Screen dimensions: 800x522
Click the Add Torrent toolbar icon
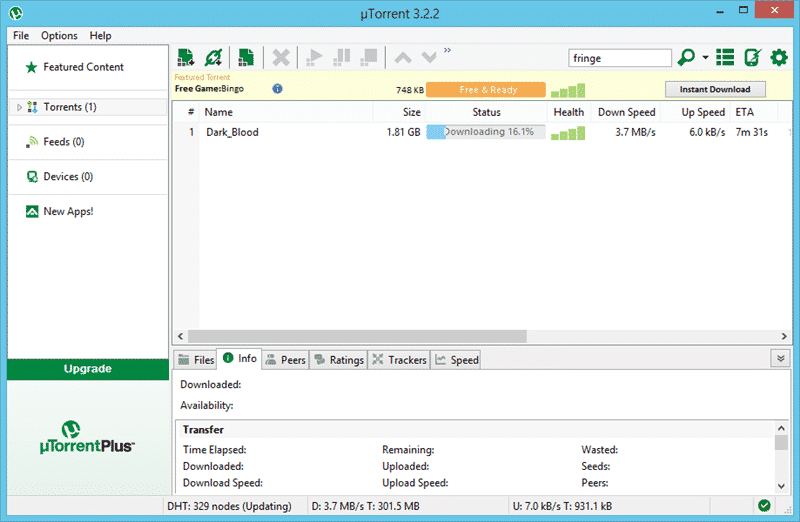(186, 58)
